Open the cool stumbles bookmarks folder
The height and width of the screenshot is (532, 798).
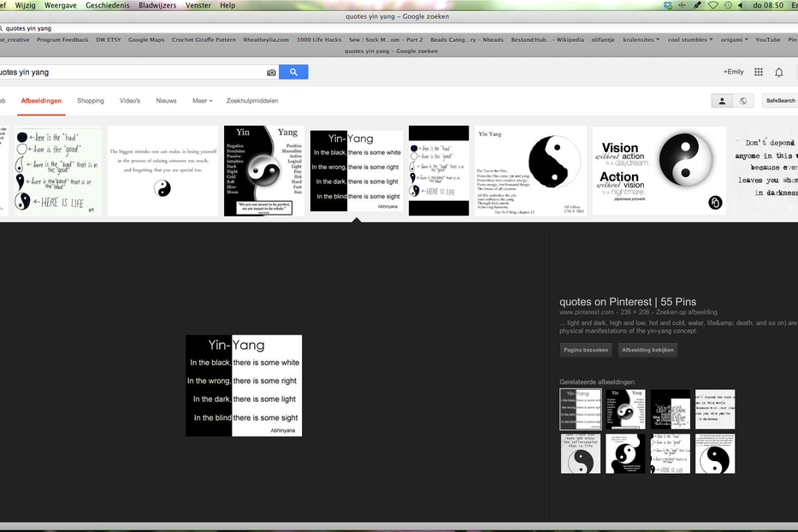point(690,39)
